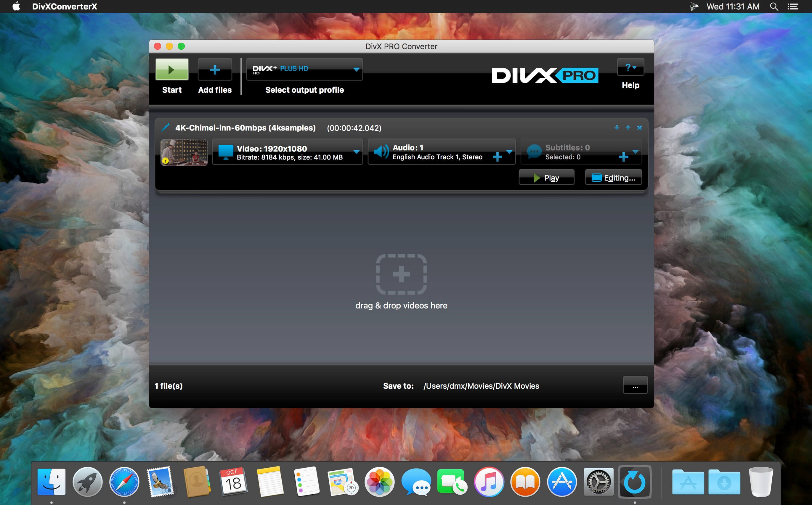
Task: Open Safari from the Dock
Action: (x=124, y=482)
